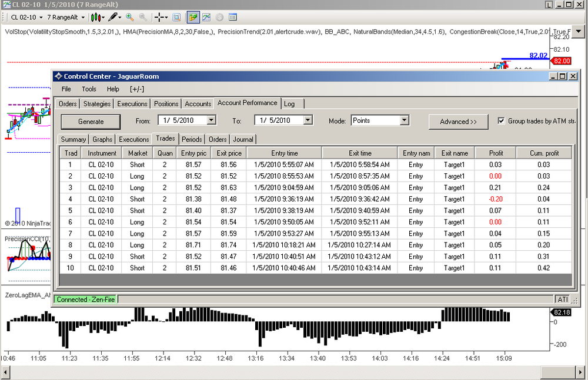Toggle the chart trader icon

coord(193,17)
